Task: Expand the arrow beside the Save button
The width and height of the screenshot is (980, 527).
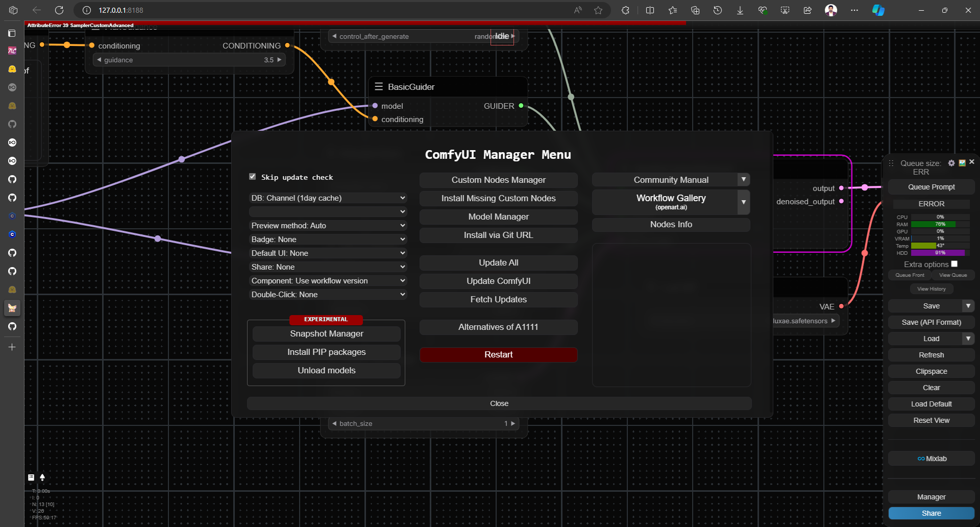Action: [968, 306]
